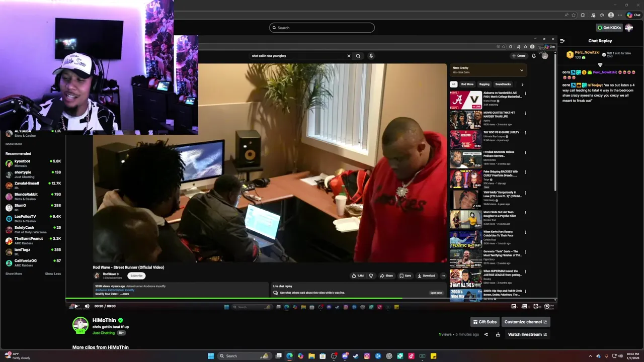
Task: Click YouTube Create button in the video
Action: (519, 56)
